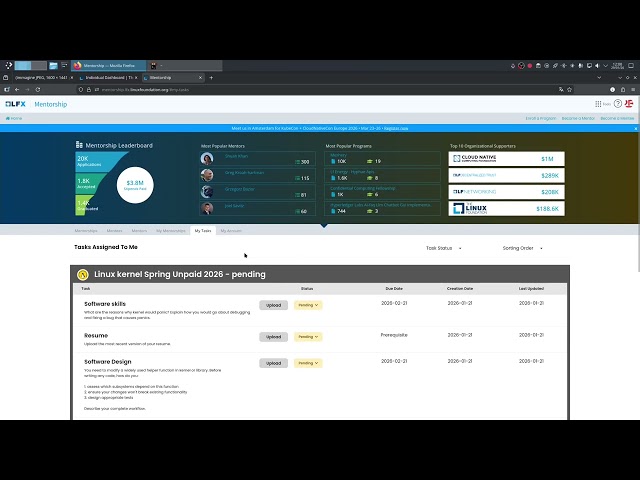Image resolution: width=640 pixels, height=480 pixels.
Task: Click the red recording indicator in the system tray
Action: click(x=530, y=66)
